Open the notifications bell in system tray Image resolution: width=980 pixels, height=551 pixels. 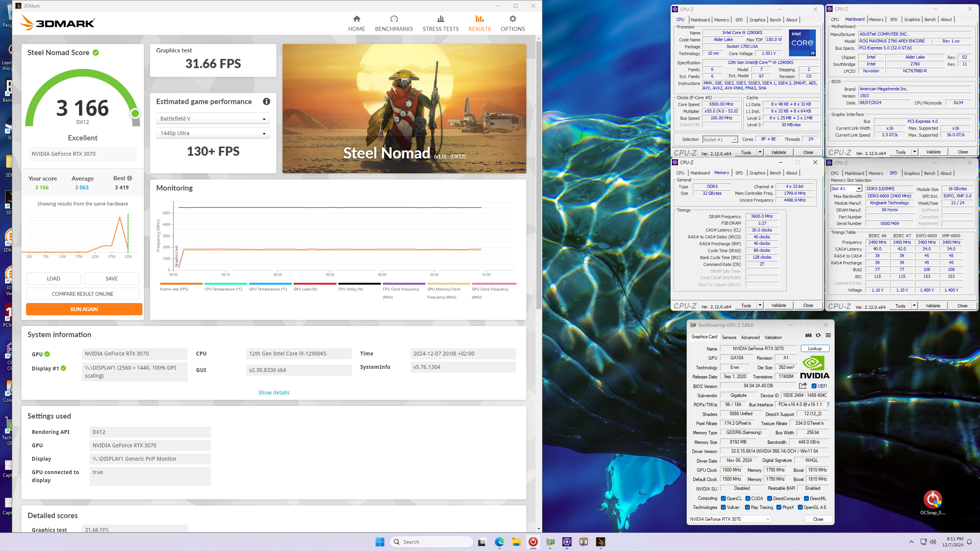[x=969, y=542]
